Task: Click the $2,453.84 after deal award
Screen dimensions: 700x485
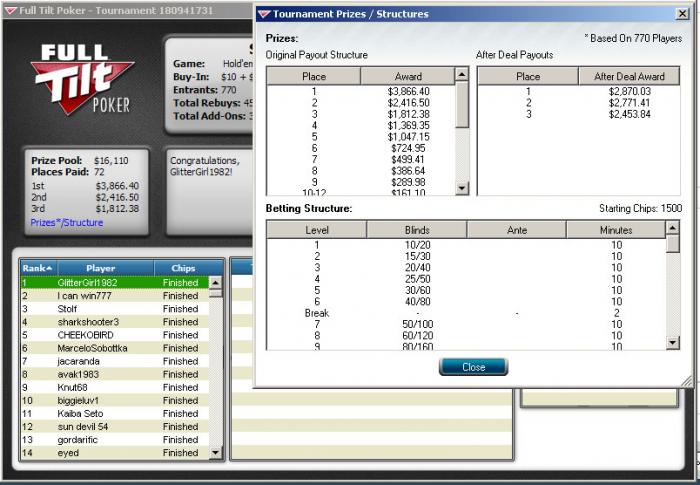Action: (x=629, y=114)
